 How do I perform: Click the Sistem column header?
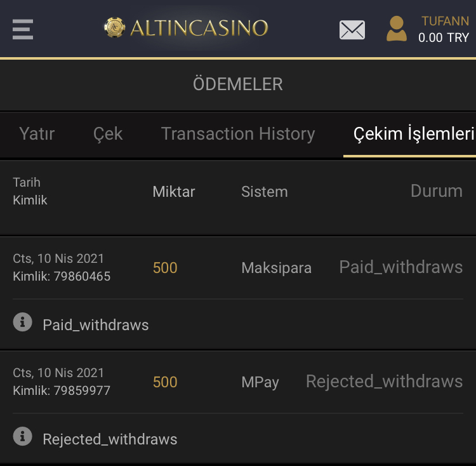click(264, 192)
